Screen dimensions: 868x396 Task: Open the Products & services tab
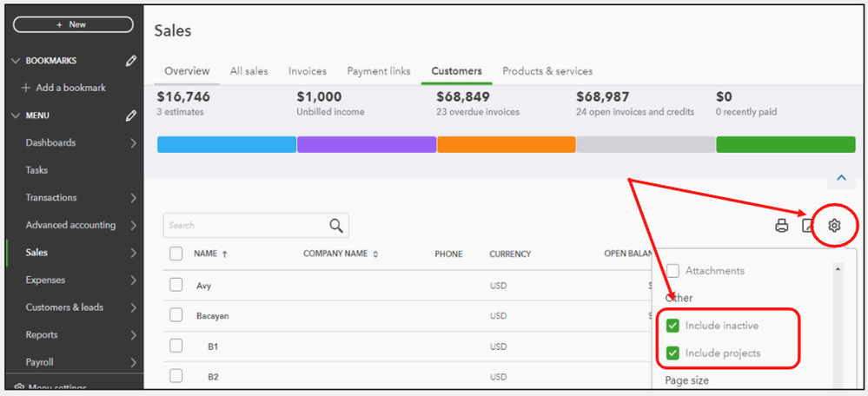tap(547, 71)
